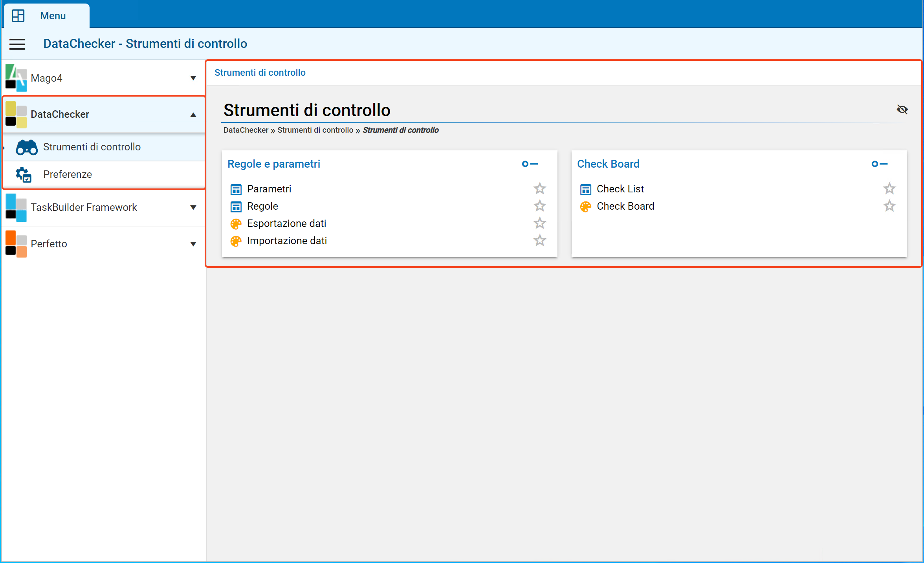Viewport: 924px width, 563px height.
Task: Click the Check List form icon
Action: coord(585,189)
